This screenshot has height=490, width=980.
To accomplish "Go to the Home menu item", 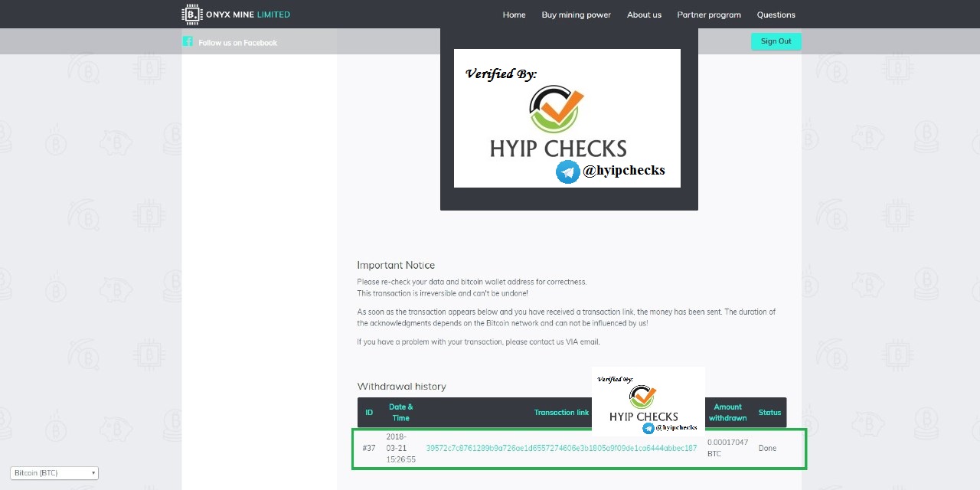I will pos(514,15).
